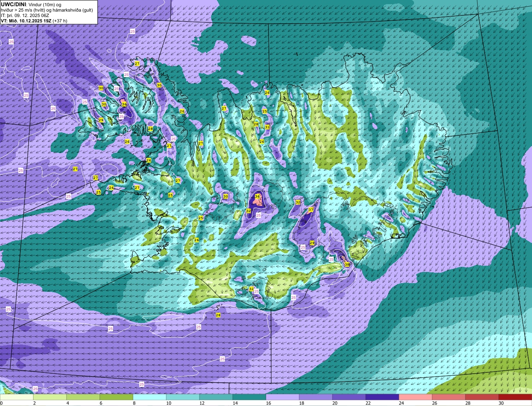Click the legend scale value 30

click(x=501, y=403)
